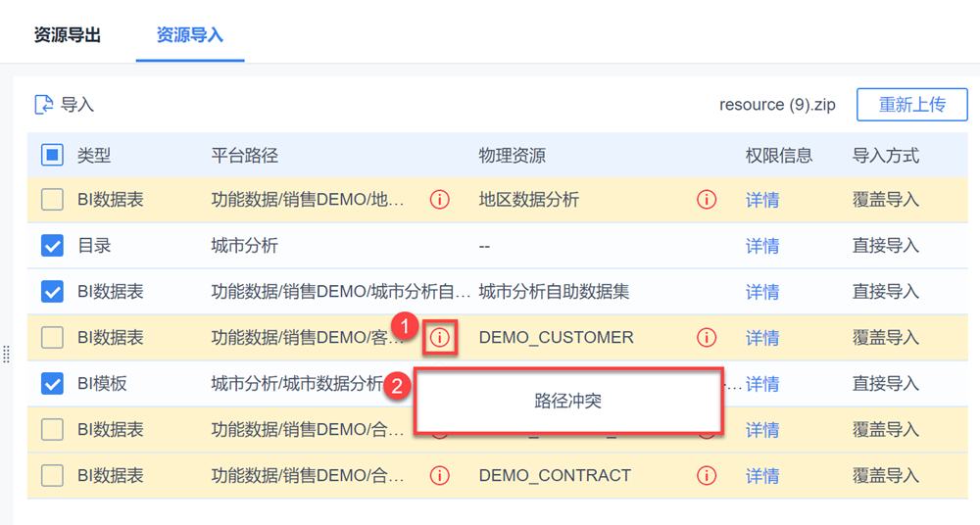Check the DEMO_CUSTOMER row checkbox
Screen dimensions: 980x525
coord(53,338)
